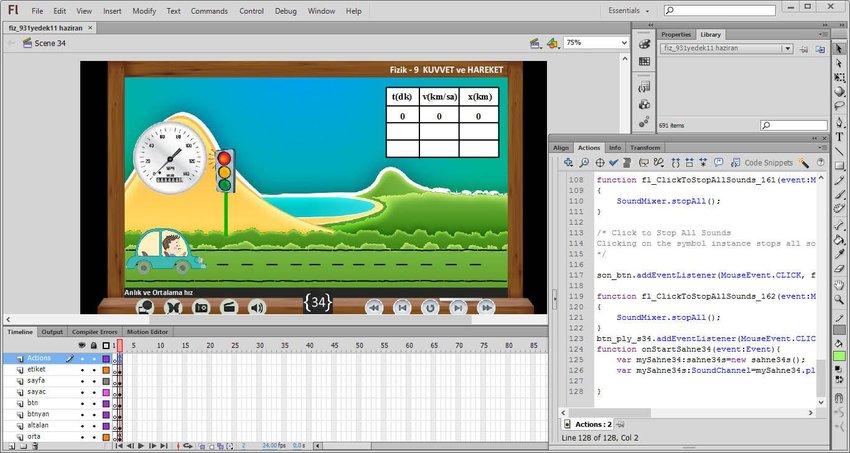Switch to the Compiler Errors tab
Screen dimensions: 850x453
tap(94, 332)
